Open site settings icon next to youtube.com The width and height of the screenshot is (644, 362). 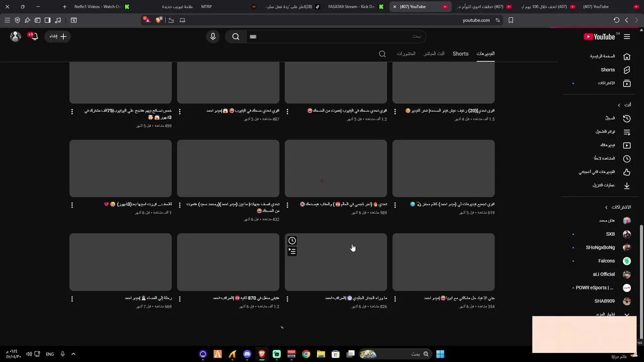coord(498,20)
